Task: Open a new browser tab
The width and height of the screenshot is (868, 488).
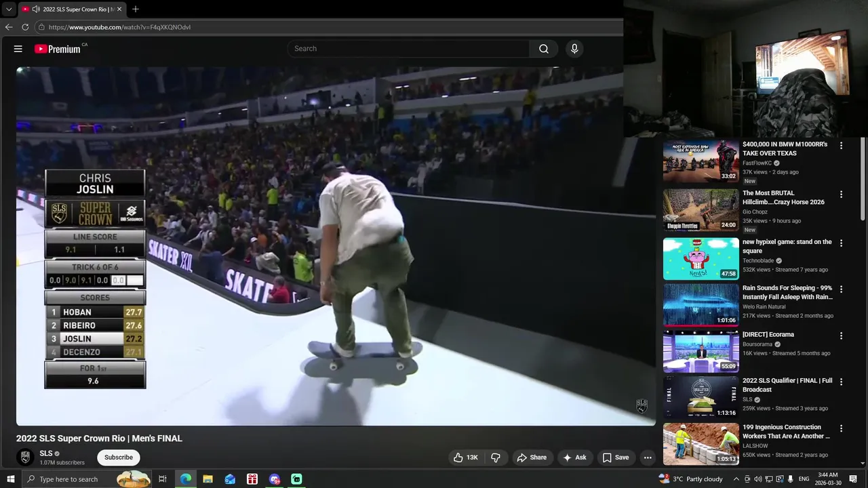Action: [x=136, y=9]
